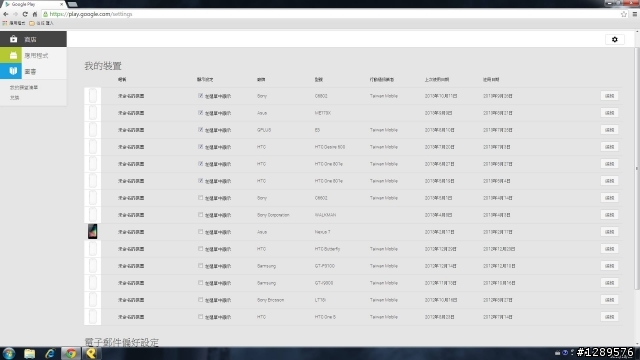Enable menu visibility for HTC Butterfly
This screenshot has width=640, height=360.
200,249
